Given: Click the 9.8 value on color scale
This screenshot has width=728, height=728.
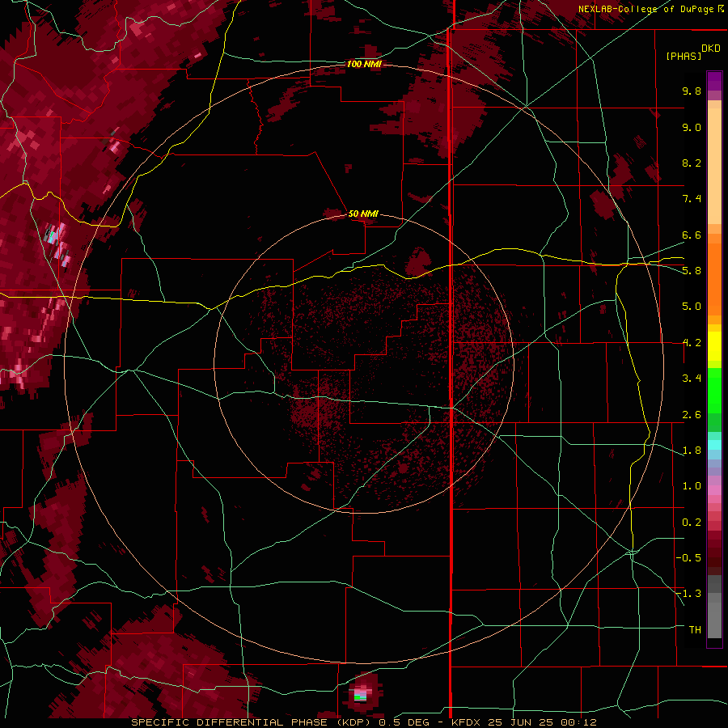Looking at the screenshot, I should pyautogui.click(x=692, y=91).
